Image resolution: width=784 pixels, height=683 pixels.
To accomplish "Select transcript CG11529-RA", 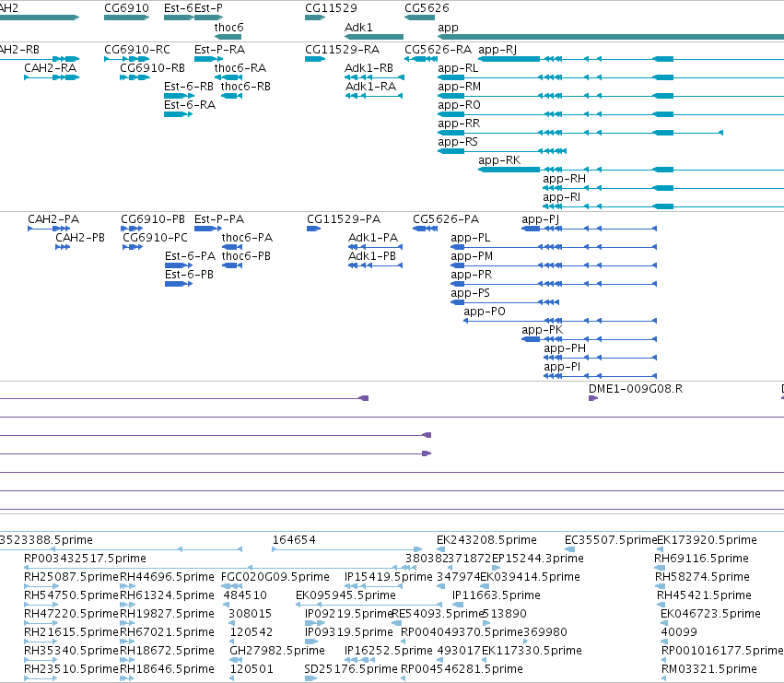I will click(x=342, y=50).
